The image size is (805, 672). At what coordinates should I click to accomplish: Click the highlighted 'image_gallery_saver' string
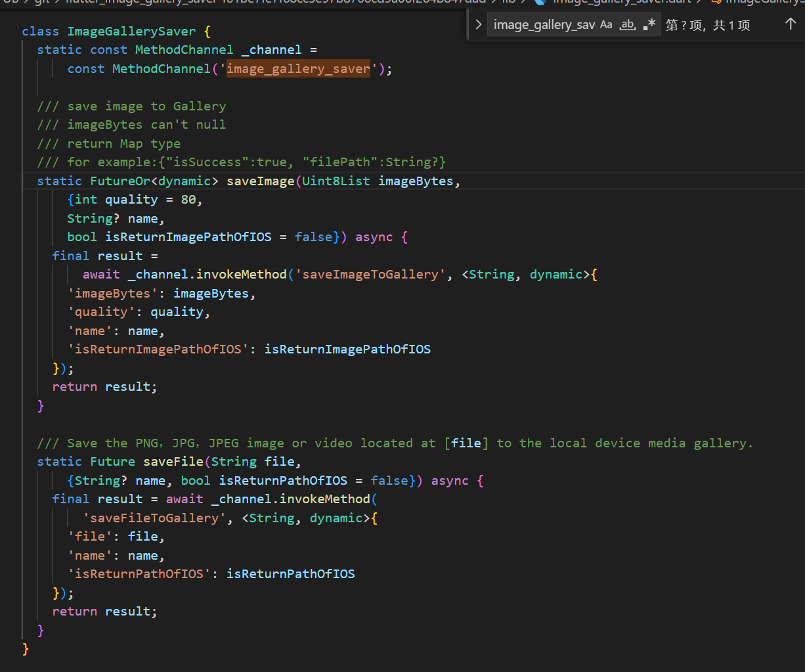[298, 68]
